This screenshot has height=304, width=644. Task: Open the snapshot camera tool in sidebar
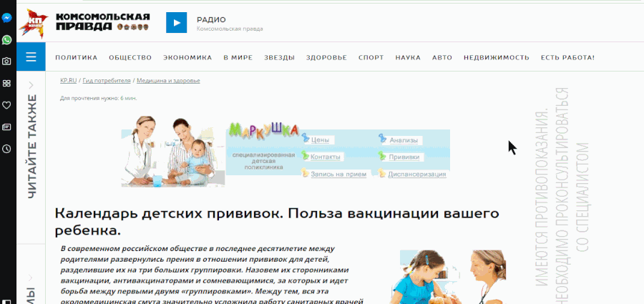coord(6,62)
